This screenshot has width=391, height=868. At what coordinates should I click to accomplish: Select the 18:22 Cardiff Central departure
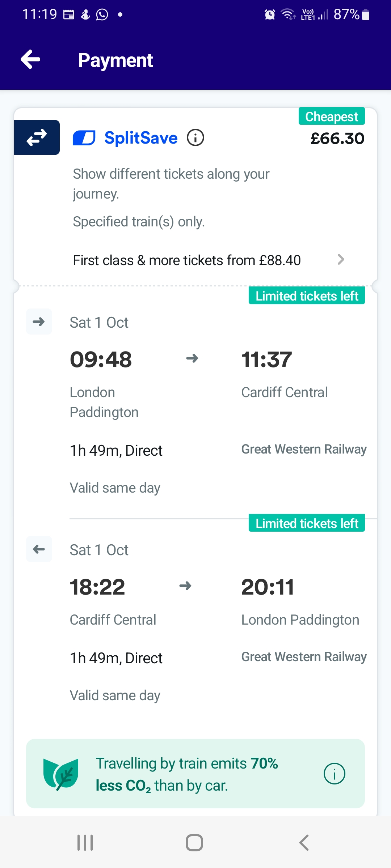[x=97, y=587]
